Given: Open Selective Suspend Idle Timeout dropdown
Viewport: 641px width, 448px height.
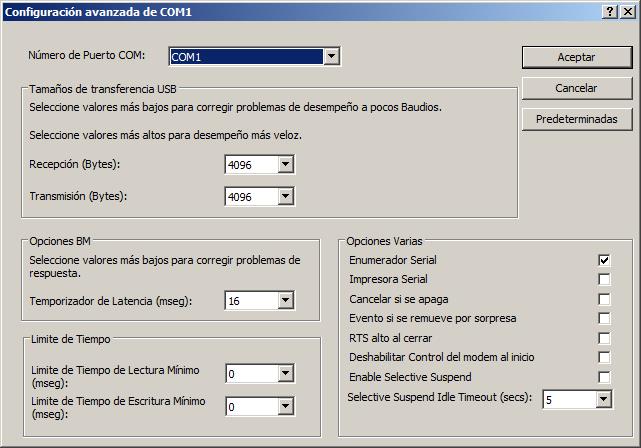Looking at the screenshot, I should pos(603,399).
